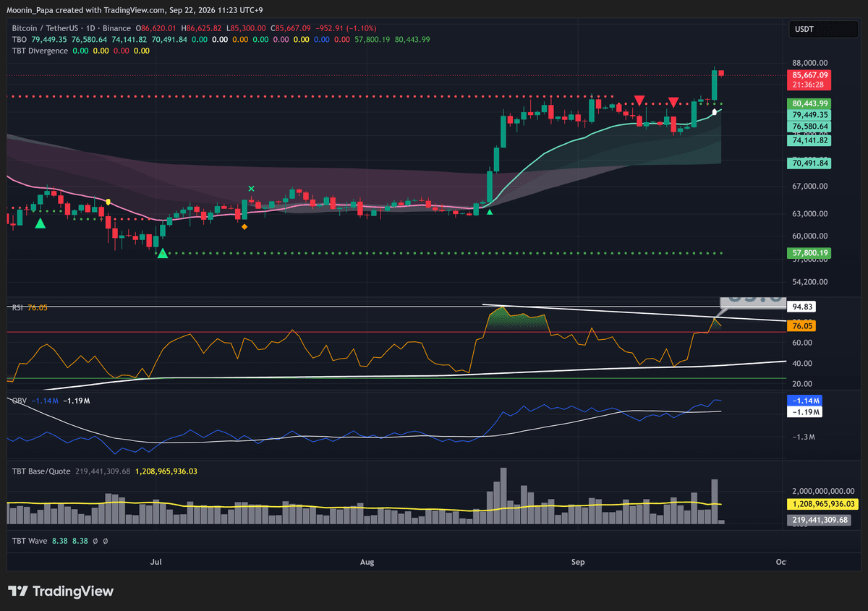Image resolution: width=868 pixels, height=611 pixels.
Task: Click the Jul label on the time axis
Action: click(156, 562)
